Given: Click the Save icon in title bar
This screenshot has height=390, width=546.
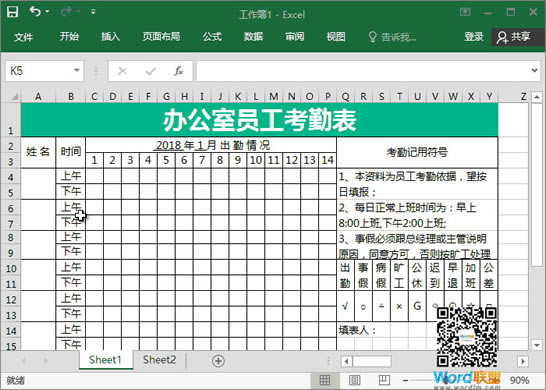Looking at the screenshot, I should 13,12.
